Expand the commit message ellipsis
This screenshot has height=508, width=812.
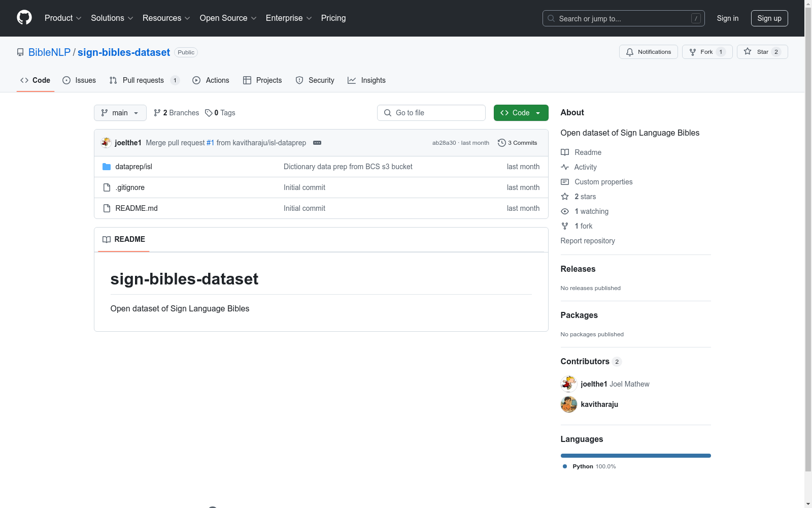[317, 143]
